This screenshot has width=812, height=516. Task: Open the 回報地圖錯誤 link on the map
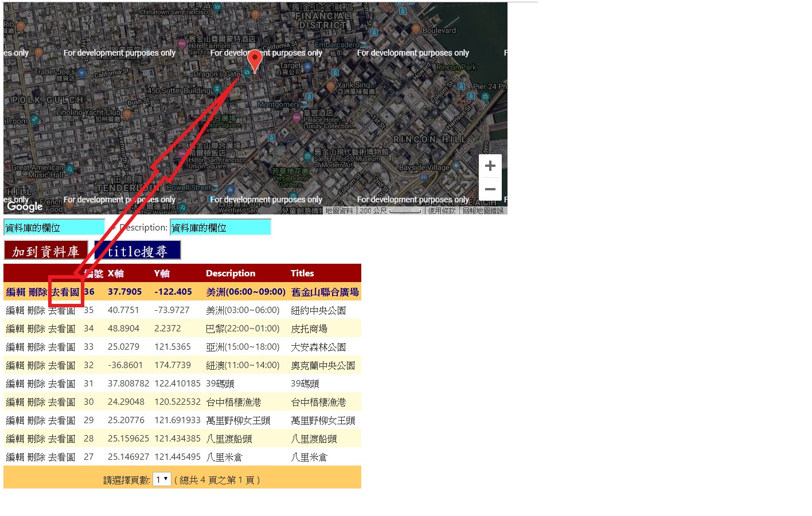point(483,210)
